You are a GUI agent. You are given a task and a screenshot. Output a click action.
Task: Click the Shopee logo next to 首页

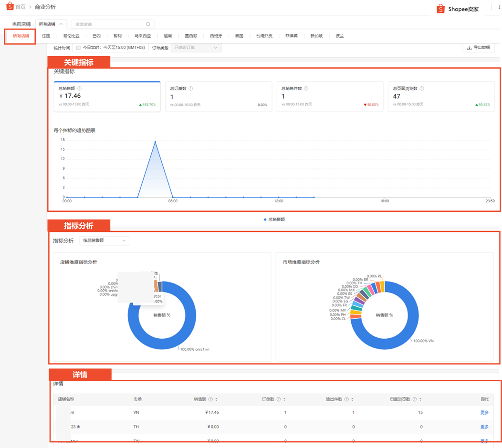pos(10,7)
